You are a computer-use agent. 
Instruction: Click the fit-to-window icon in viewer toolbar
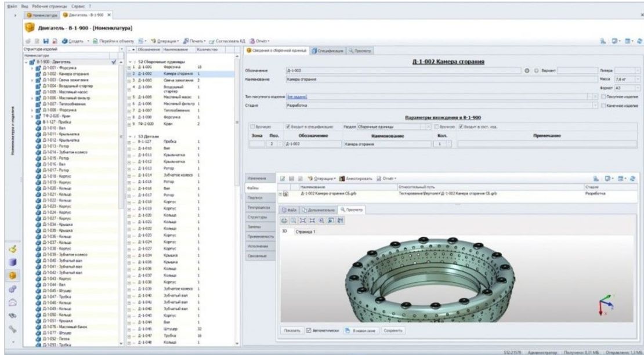(303, 221)
